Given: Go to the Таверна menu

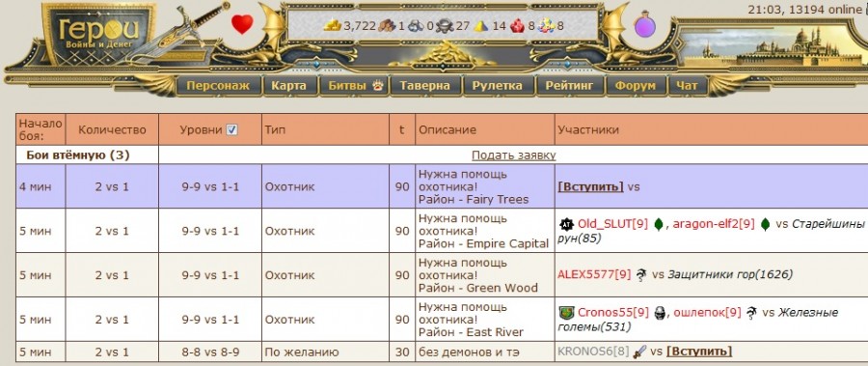Looking at the screenshot, I should tap(425, 86).
